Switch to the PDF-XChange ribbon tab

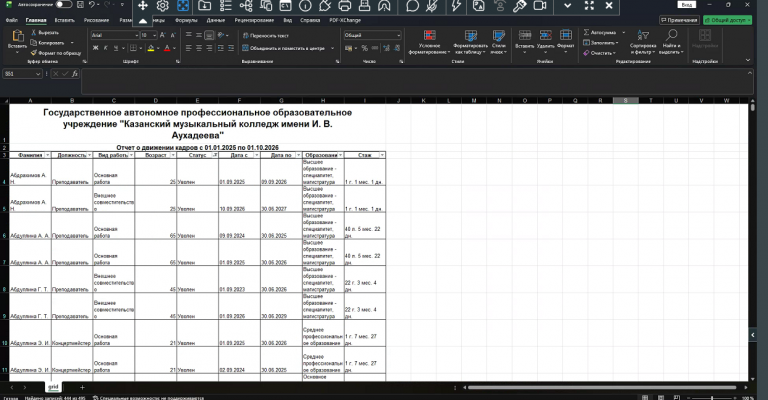point(345,21)
